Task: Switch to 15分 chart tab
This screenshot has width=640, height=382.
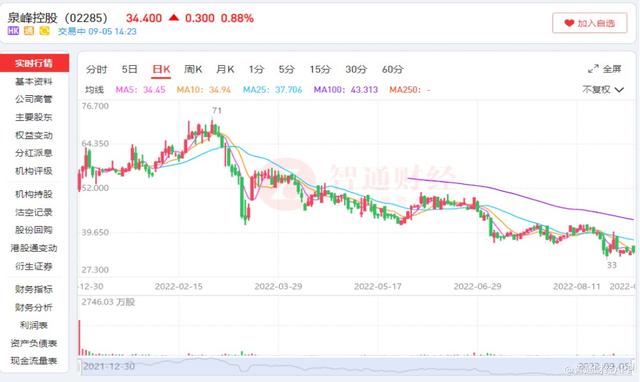Action: (320, 69)
